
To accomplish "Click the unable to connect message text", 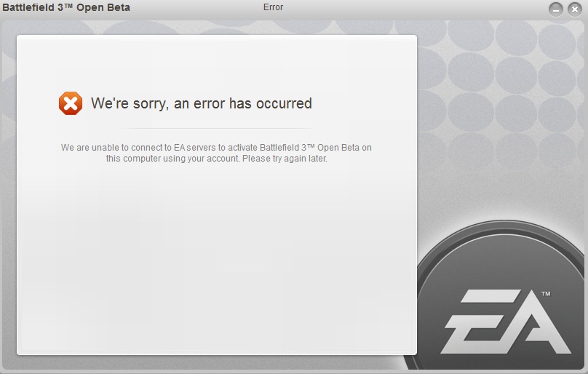I will pos(216,153).
